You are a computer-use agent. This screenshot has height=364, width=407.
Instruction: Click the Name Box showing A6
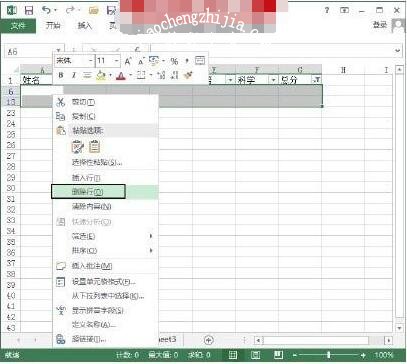click(x=29, y=52)
